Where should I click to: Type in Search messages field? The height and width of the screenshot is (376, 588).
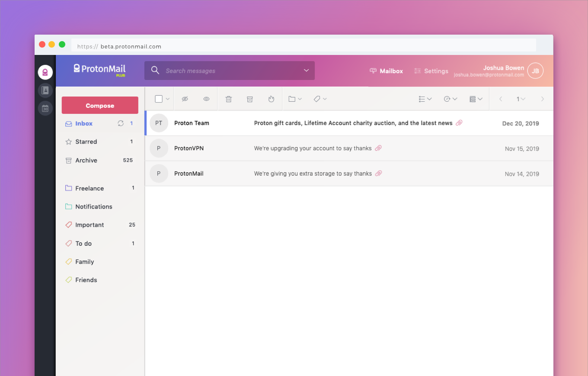click(x=230, y=71)
